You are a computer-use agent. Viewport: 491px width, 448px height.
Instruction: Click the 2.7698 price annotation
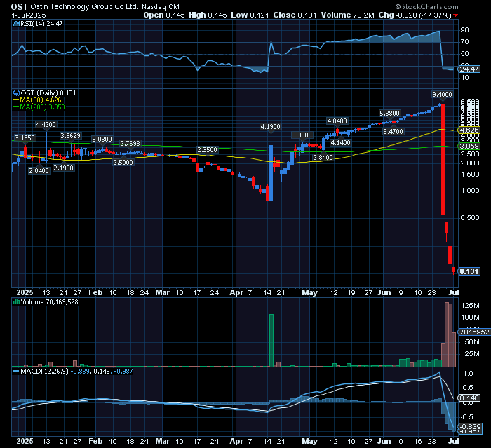[x=130, y=144]
